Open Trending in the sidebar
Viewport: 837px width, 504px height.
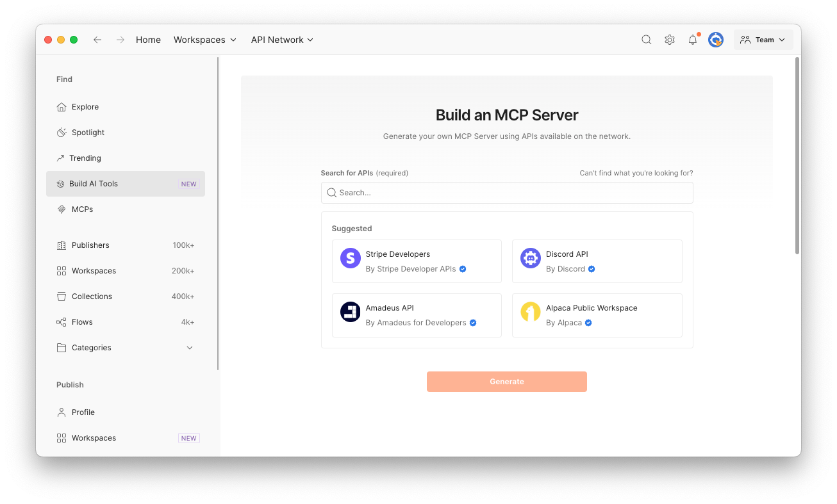click(126, 158)
